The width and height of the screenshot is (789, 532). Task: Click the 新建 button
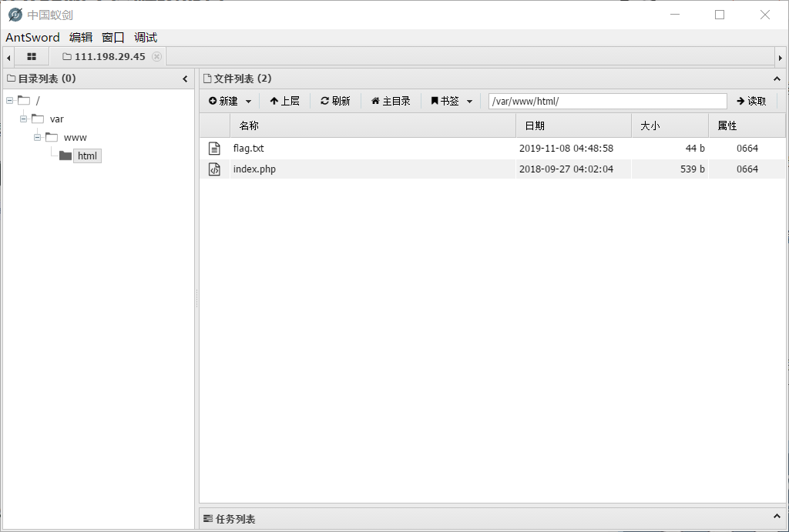point(223,101)
